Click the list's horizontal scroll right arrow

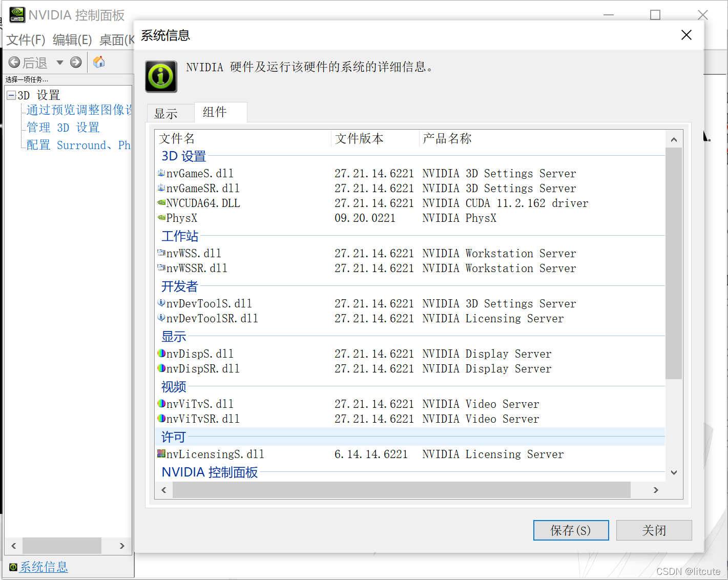click(656, 490)
